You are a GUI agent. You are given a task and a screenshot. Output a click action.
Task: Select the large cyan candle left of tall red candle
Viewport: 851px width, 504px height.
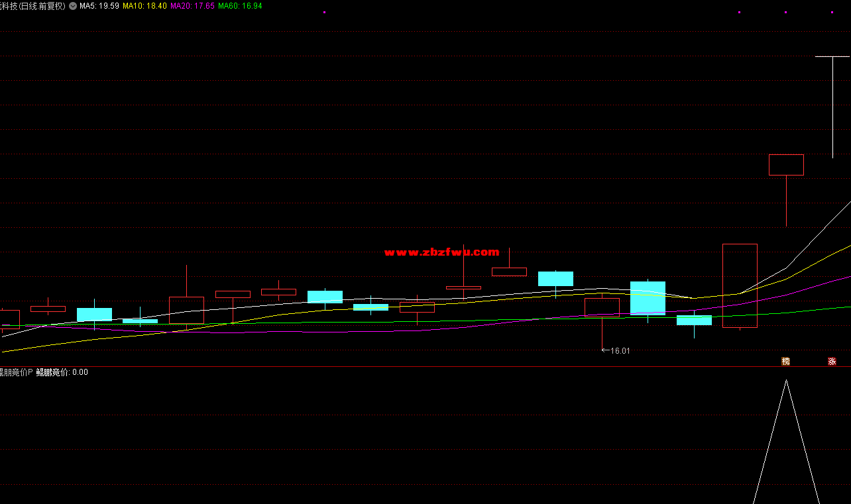click(648, 298)
